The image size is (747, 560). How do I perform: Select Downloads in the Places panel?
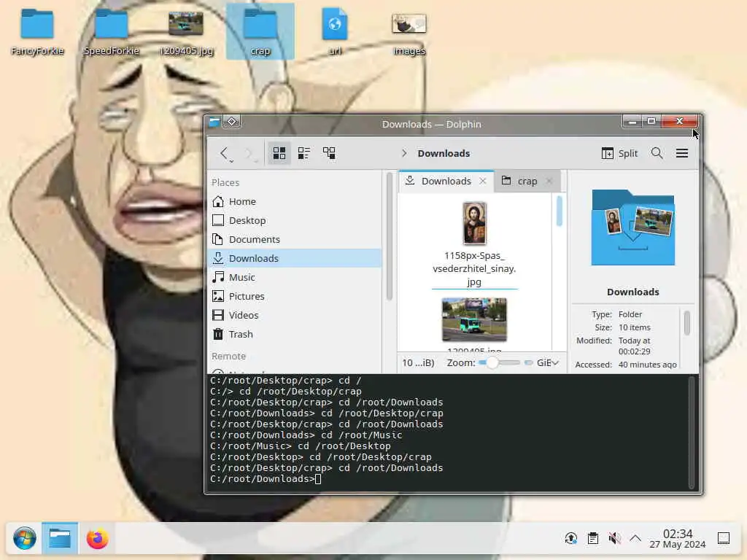295,258
